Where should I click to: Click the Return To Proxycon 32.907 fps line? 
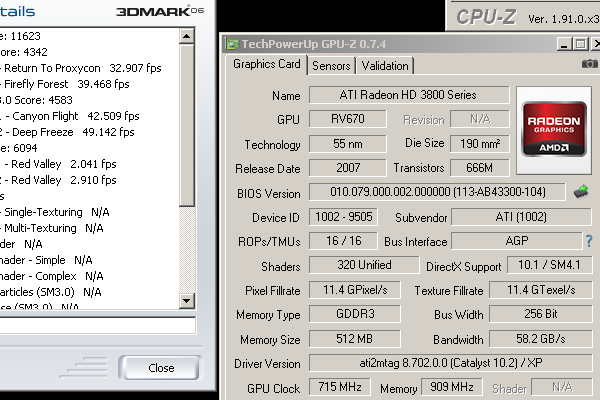81,68
